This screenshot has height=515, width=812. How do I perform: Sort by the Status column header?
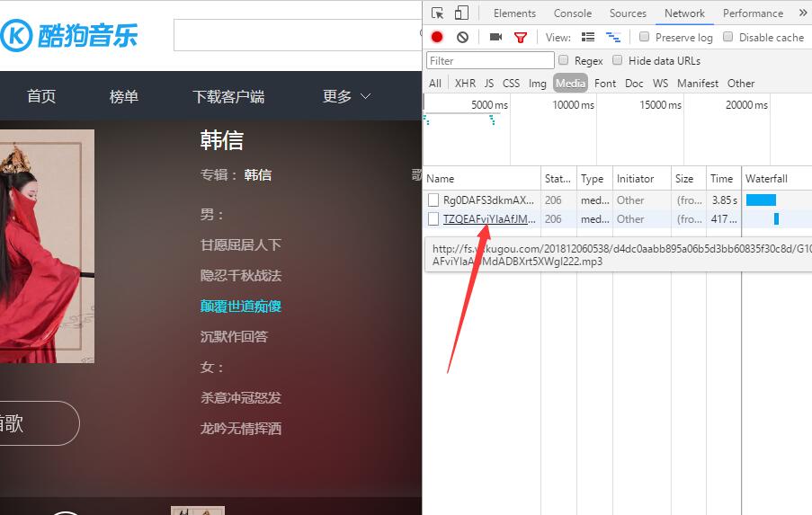point(558,179)
